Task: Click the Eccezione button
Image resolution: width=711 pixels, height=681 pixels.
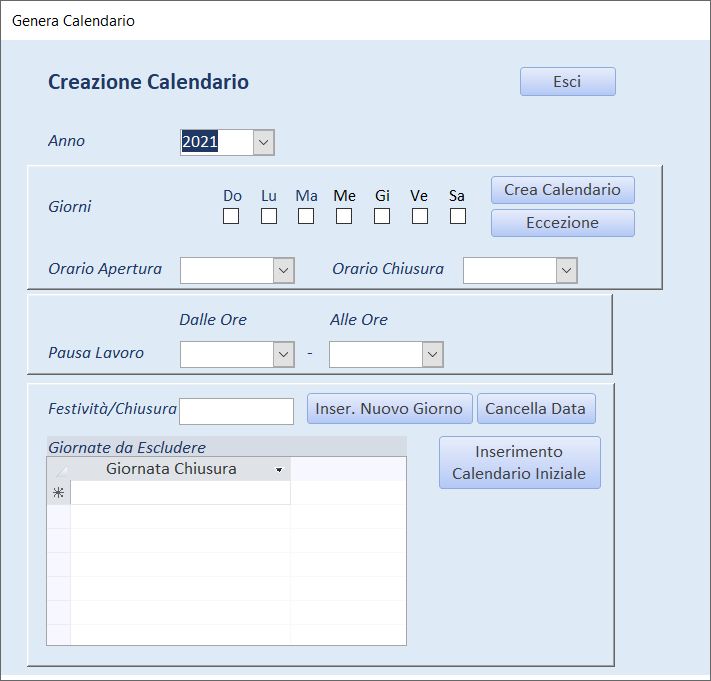Action: [563, 223]
